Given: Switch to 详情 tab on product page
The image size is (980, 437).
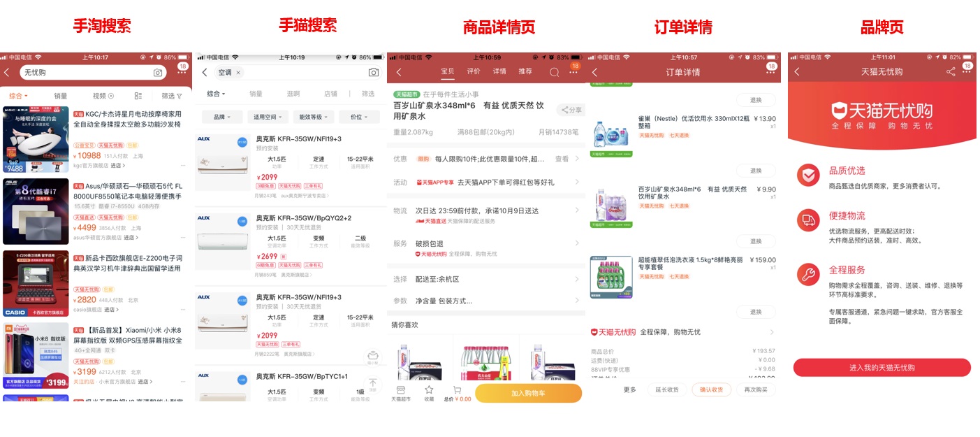Looking at the screenshot, I should [499, 71].
